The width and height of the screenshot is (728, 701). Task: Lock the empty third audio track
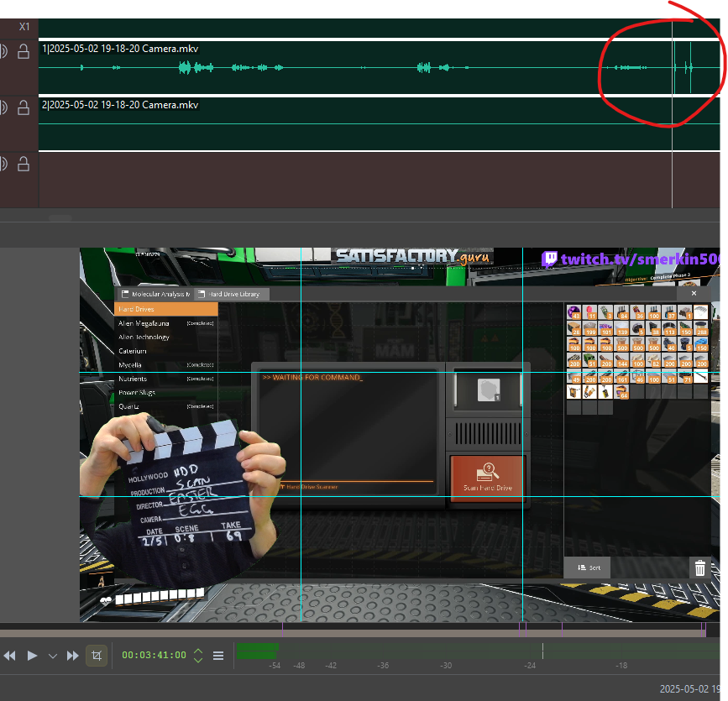[x=24, y=164]
